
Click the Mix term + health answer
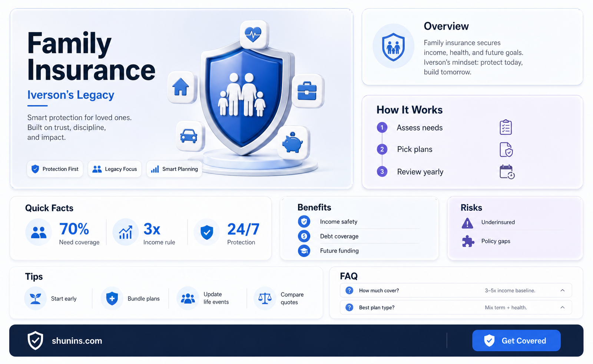click(506, 308)
